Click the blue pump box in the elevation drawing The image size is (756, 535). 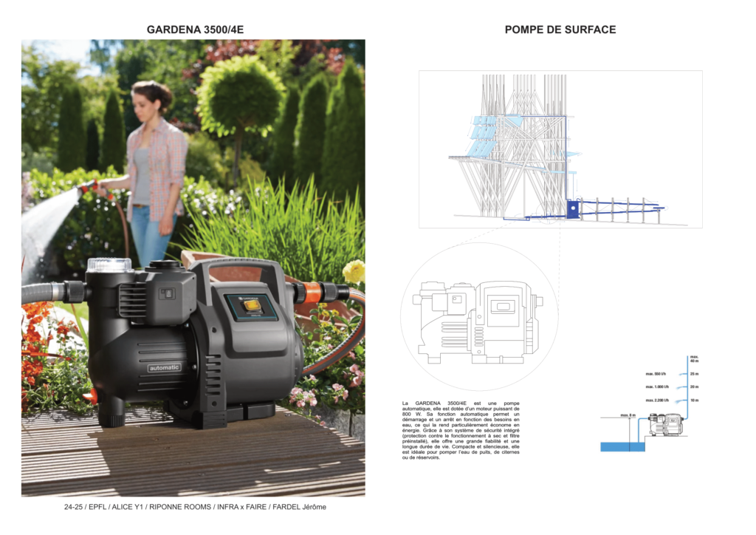tap(573, 209)
